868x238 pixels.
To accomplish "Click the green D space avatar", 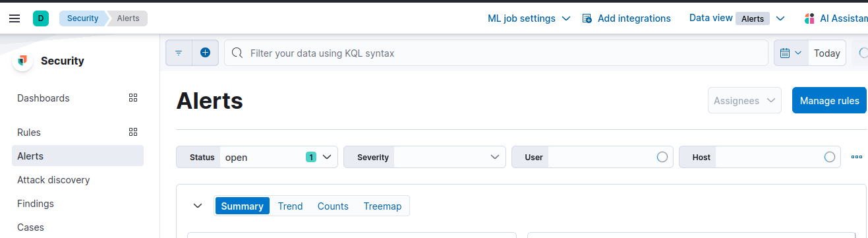I will pyautogui.click(x=41, y=18).
